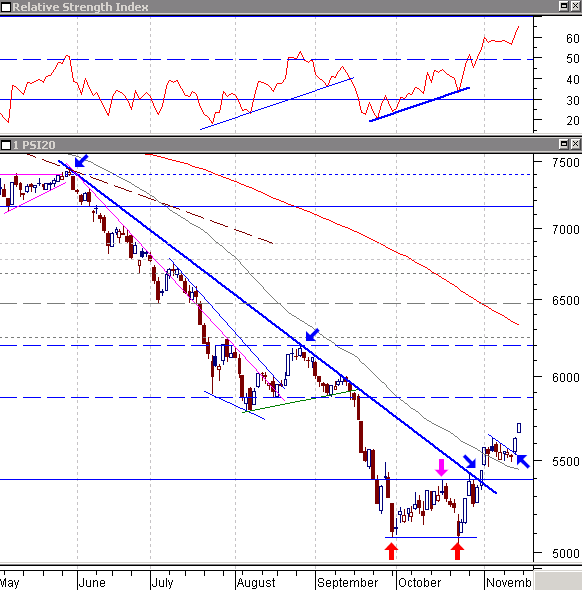Viewport: 582px width, 590px height.
Task: Select the thick blue RSI divergence line in October
Action: [419, 104]
